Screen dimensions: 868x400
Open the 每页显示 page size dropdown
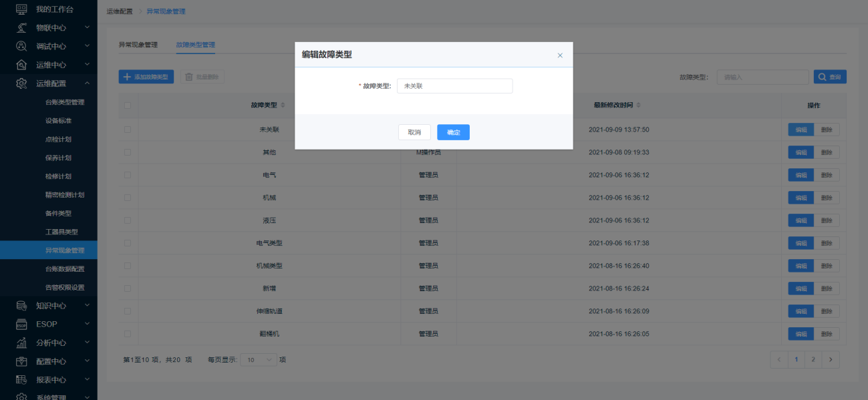click(258, 360)
